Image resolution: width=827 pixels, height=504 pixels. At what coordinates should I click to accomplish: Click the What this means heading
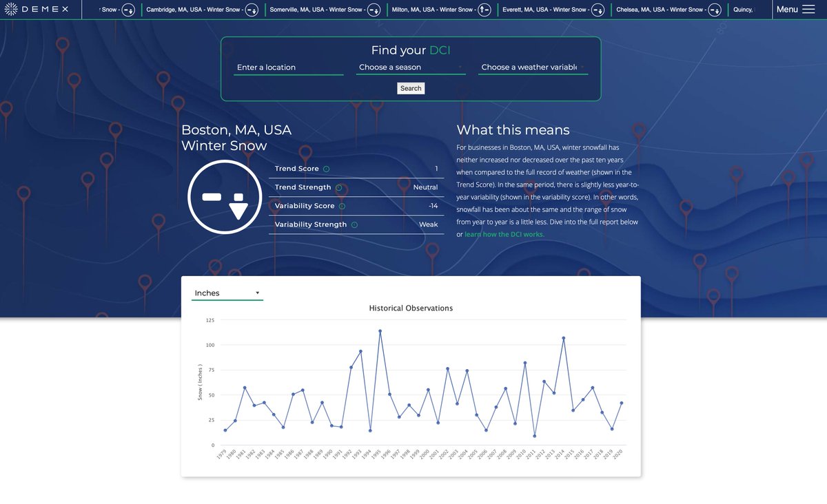coord(513,130)
